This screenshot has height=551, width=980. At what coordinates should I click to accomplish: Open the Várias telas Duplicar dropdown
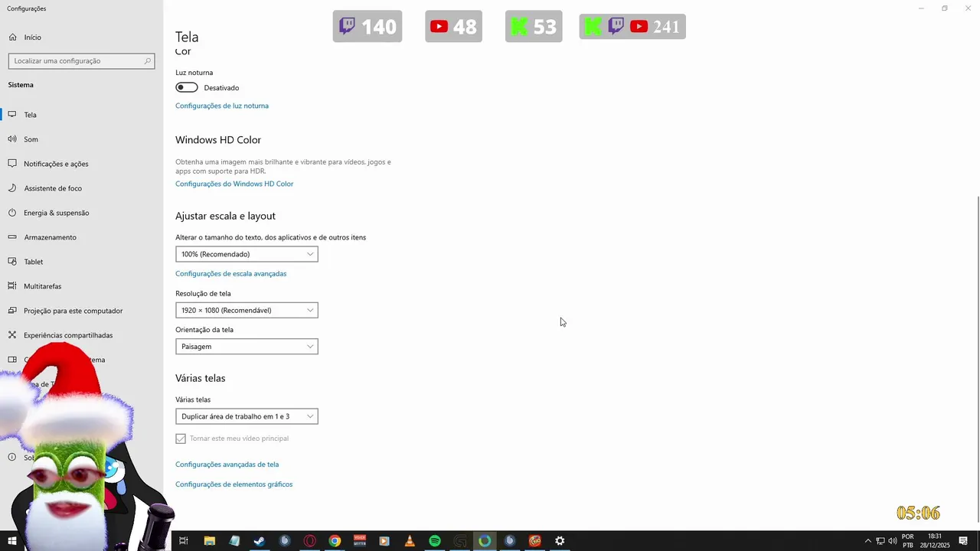click(247, 416)
